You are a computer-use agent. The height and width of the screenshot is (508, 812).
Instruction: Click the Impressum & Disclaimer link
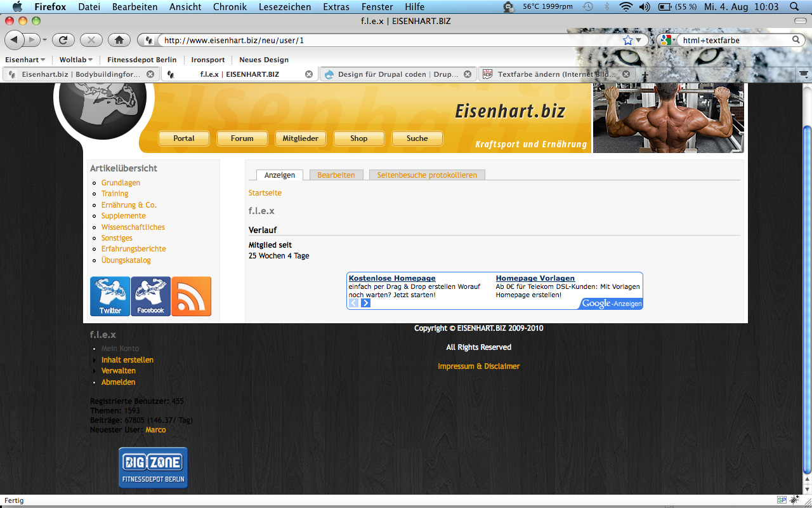pos(478,366)
